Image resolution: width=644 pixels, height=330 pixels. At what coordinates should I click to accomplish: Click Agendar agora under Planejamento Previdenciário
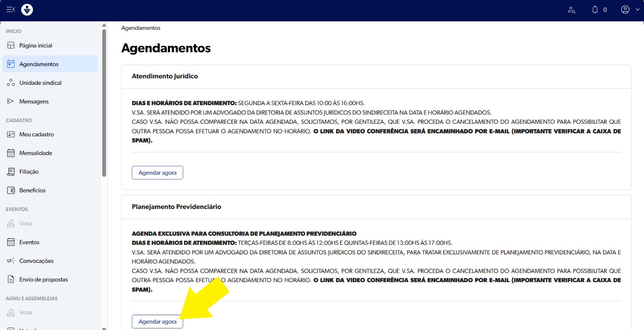pyautogui.click(x=157, y=322)
